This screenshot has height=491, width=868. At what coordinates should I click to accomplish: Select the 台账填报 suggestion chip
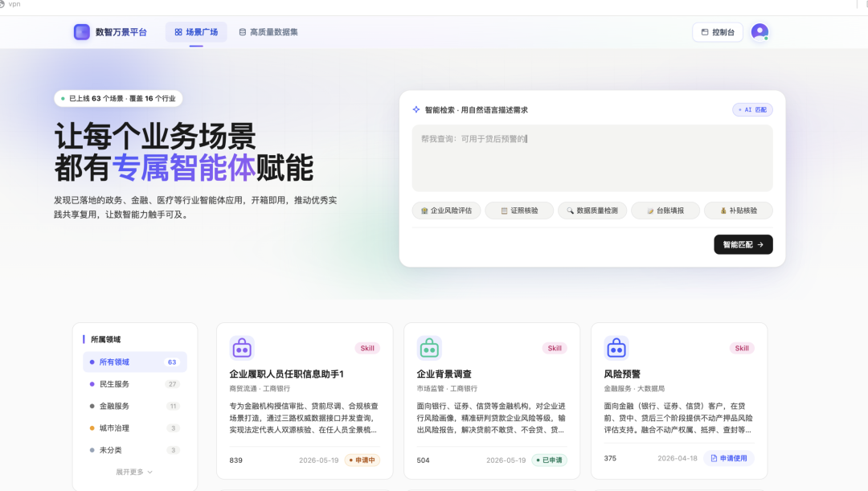pos(665,211)
